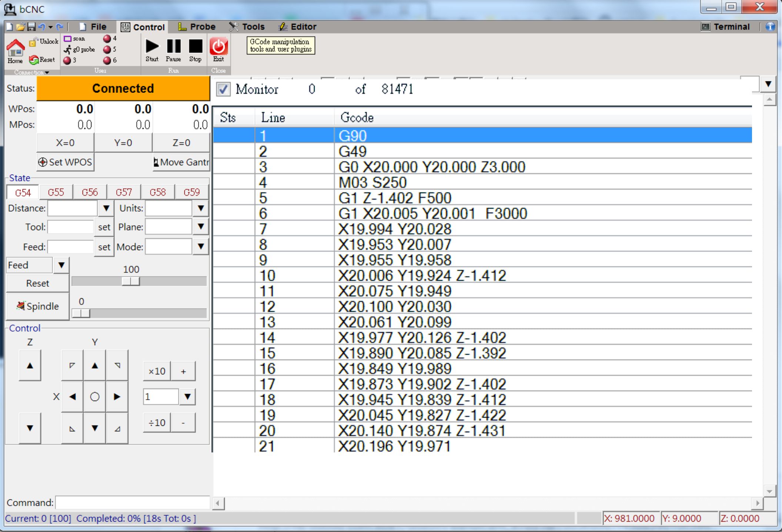This screenshot has height=532, width=782.
Task: Start running the G-code program
Action: point(152,50)
